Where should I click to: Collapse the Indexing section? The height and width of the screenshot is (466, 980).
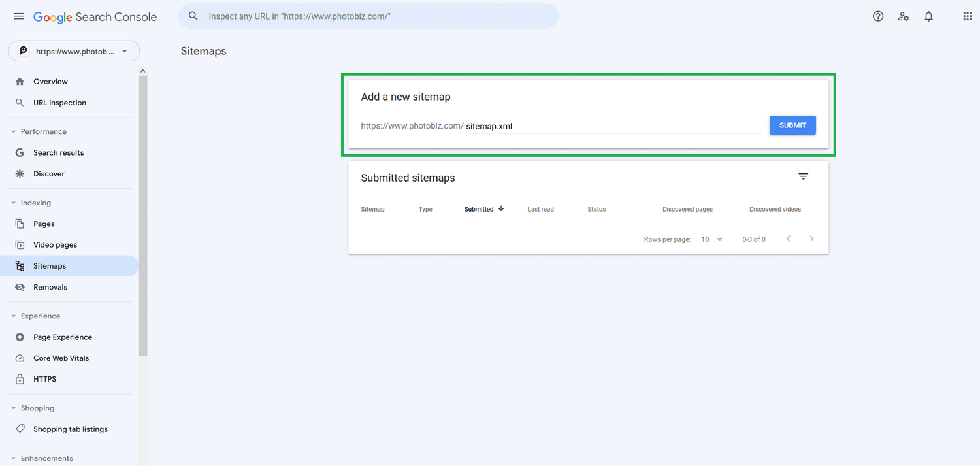pos(13,202)
